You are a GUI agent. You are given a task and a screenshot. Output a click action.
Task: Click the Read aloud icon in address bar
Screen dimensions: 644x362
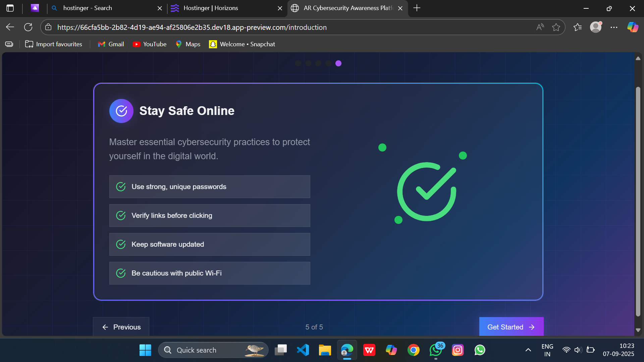(540, 27)
